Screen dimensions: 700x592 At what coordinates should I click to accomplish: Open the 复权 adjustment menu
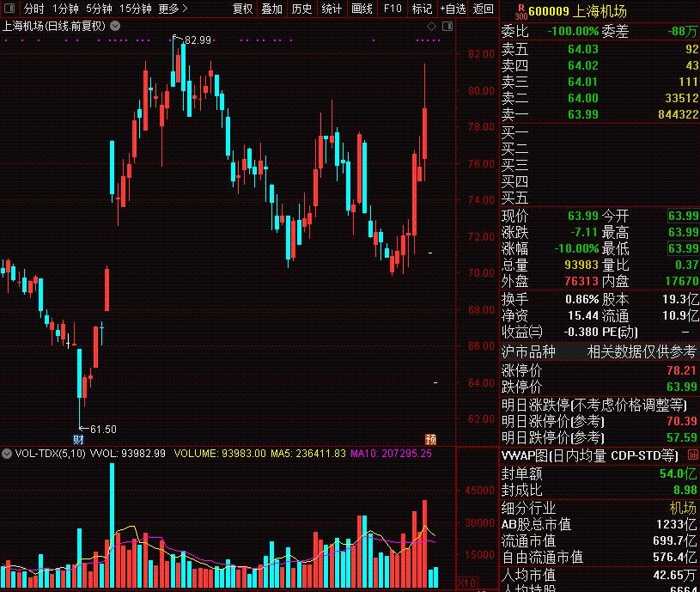click(242, 9)
